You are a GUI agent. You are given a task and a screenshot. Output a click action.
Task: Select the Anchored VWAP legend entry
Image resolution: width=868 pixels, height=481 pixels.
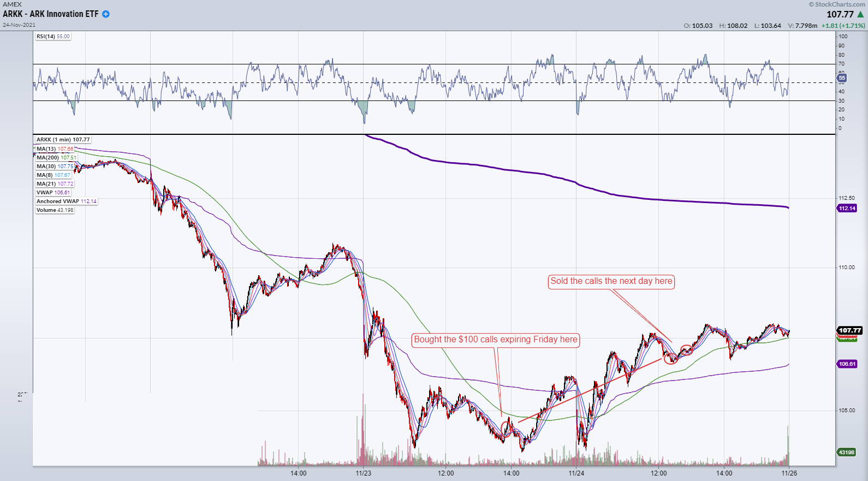coord(66,201)
